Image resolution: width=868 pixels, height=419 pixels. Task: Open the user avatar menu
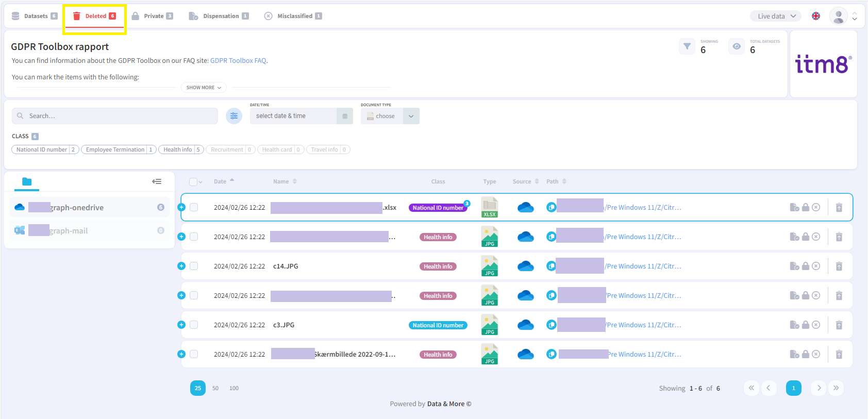(x=839, y=16)
